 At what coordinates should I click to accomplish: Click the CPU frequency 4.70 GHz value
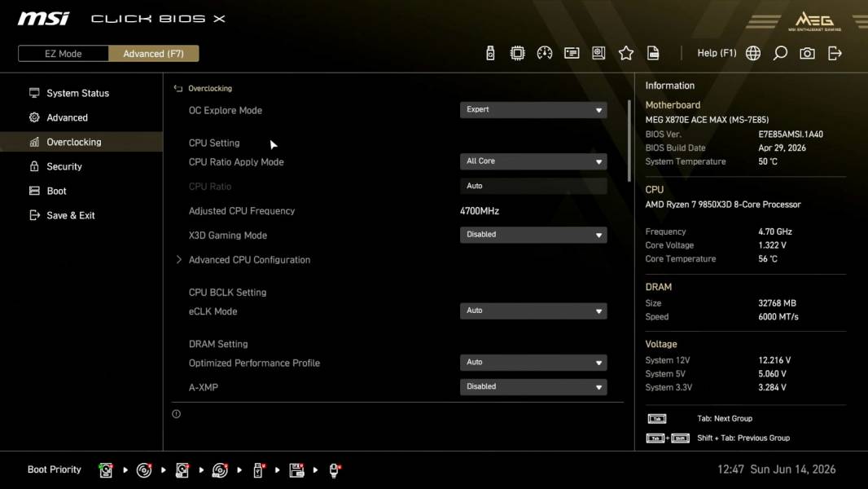pyautogui.click(x=775, y=231)
